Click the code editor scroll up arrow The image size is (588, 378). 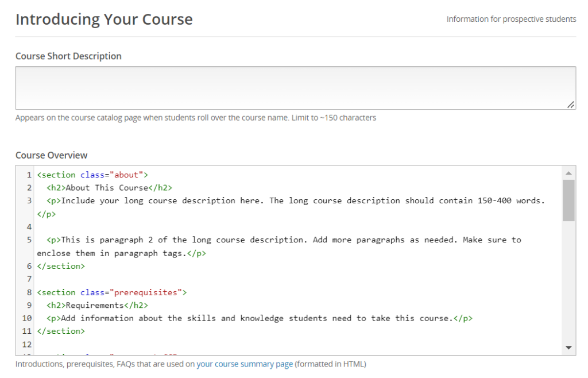click(568, 173)
